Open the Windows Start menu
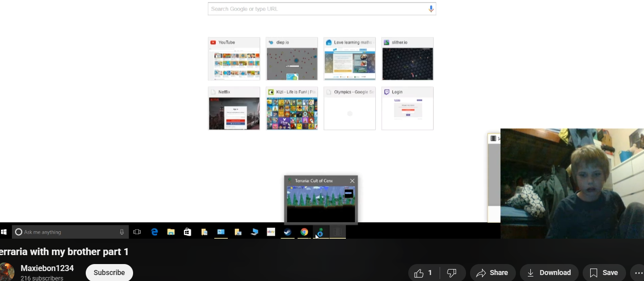The image size is (644, 281). pyautogui.click(x=3, y=232)
